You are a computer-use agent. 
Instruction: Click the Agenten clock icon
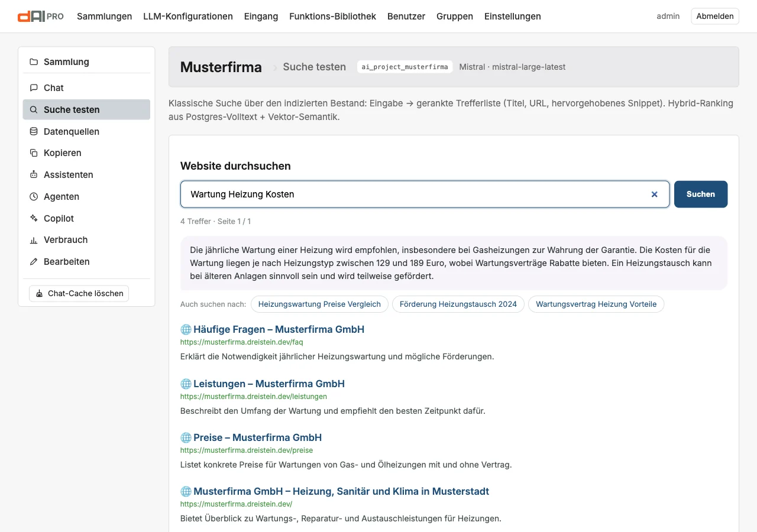34,197
